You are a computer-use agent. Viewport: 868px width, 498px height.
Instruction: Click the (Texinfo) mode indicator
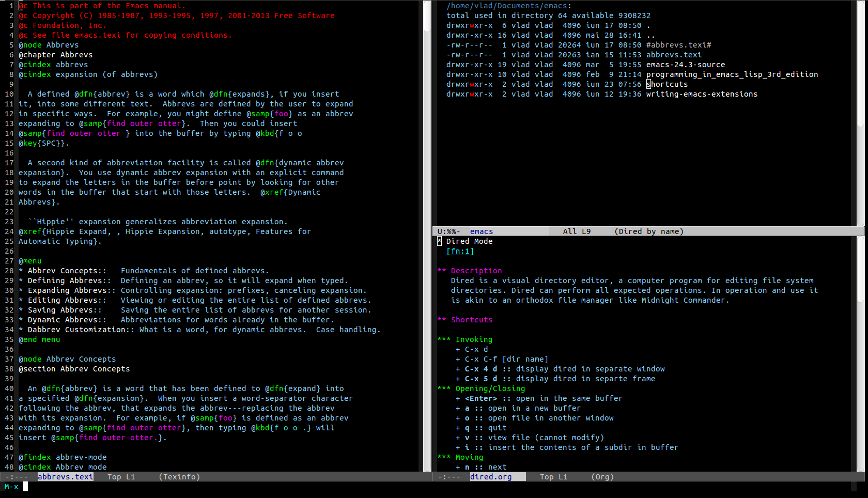click(x=179, y=477)
